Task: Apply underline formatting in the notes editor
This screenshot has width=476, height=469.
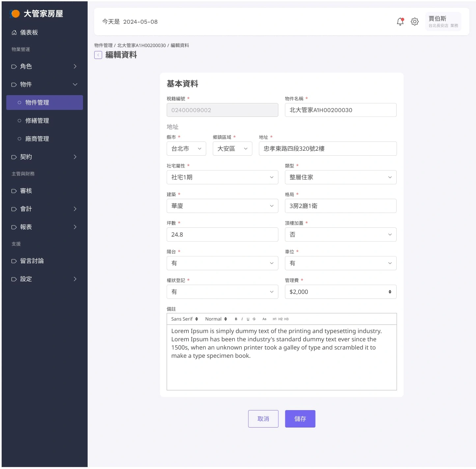Action: (x=248, y=319)
